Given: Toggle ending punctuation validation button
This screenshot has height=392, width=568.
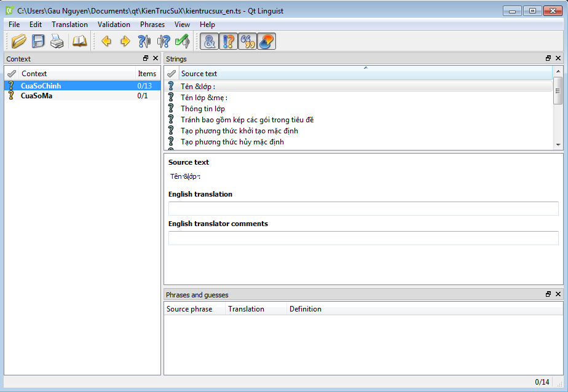Looking at the screenshot, I should click(x=229, y=41).
